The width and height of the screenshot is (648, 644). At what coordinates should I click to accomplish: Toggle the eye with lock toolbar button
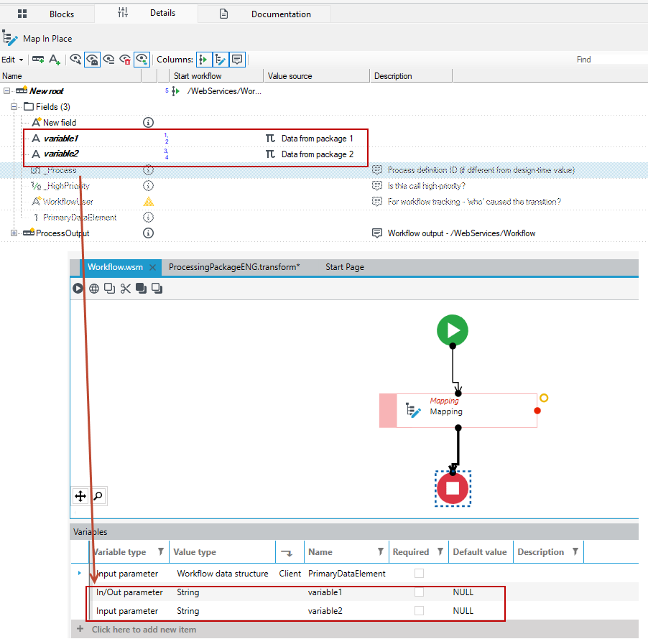tap(92, 60)
